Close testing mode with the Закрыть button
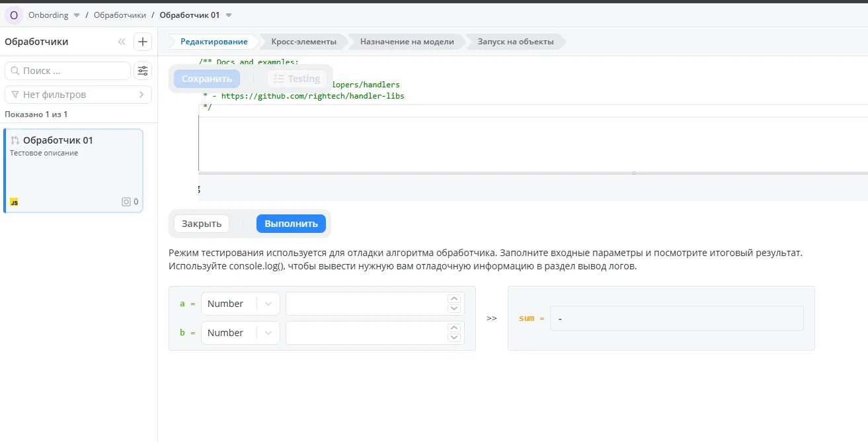868x442 pixels. [x=200, y=223]
